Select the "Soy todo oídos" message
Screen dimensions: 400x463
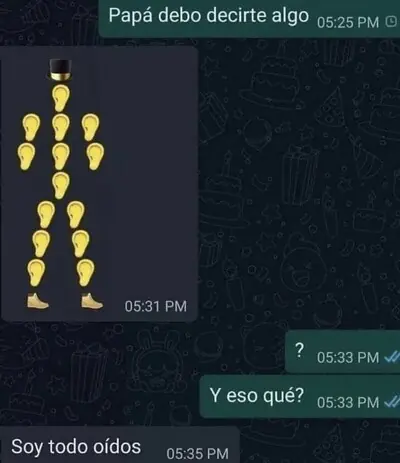pos(119,445)
